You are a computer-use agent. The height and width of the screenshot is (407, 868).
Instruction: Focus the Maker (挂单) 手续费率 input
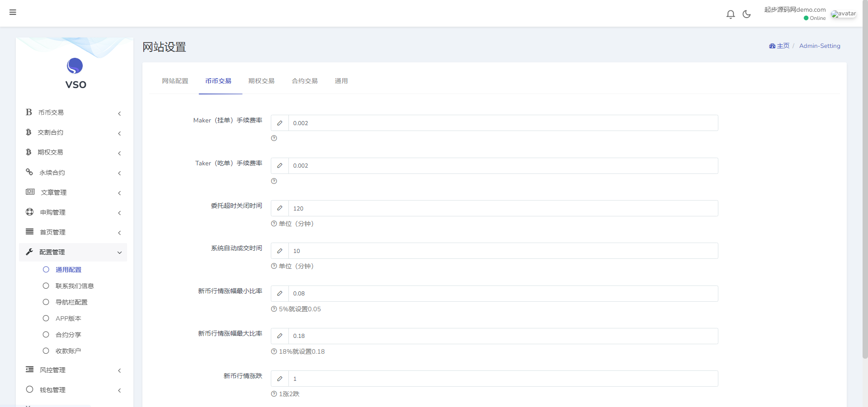click(503, 123)
